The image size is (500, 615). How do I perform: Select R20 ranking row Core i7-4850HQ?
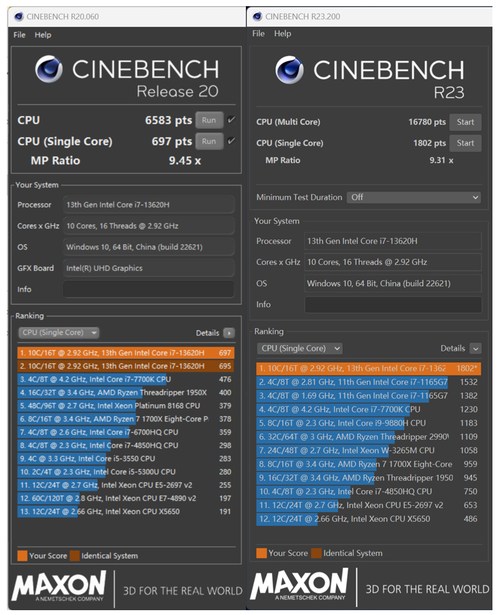point(126,446)
